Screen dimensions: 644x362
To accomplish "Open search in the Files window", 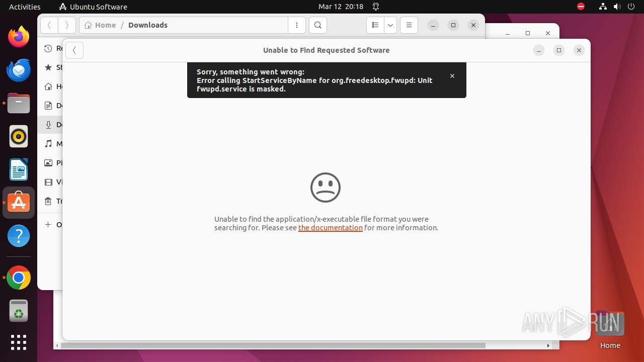I will point(318,25).
